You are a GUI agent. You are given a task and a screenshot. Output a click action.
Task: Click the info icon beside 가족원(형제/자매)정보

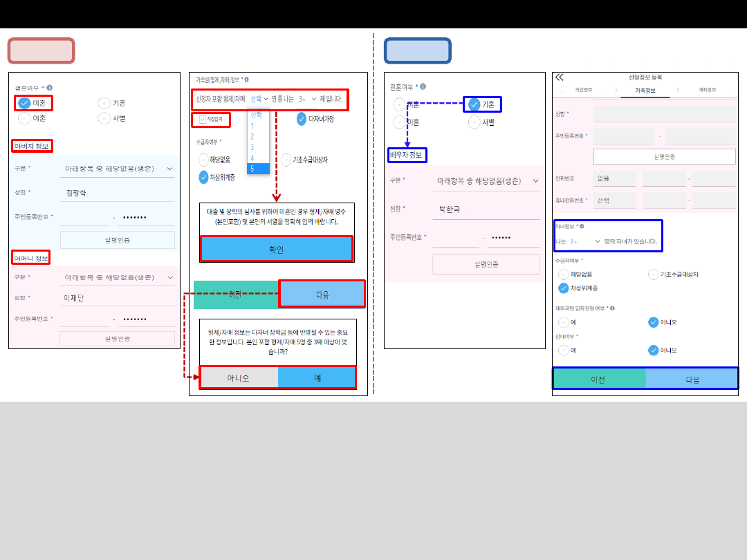click(x=247, y=80)
